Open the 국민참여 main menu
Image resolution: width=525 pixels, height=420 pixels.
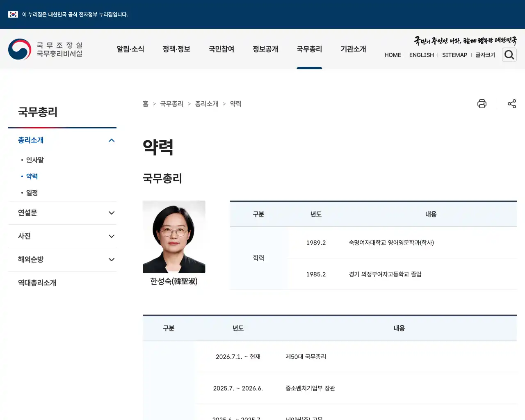click(x=221, y=49)
